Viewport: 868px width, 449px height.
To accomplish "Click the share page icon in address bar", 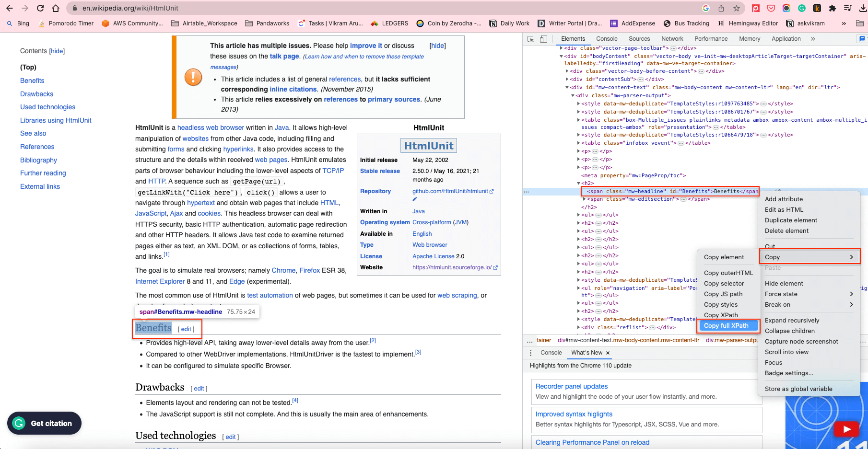I will tap(721, 8).
